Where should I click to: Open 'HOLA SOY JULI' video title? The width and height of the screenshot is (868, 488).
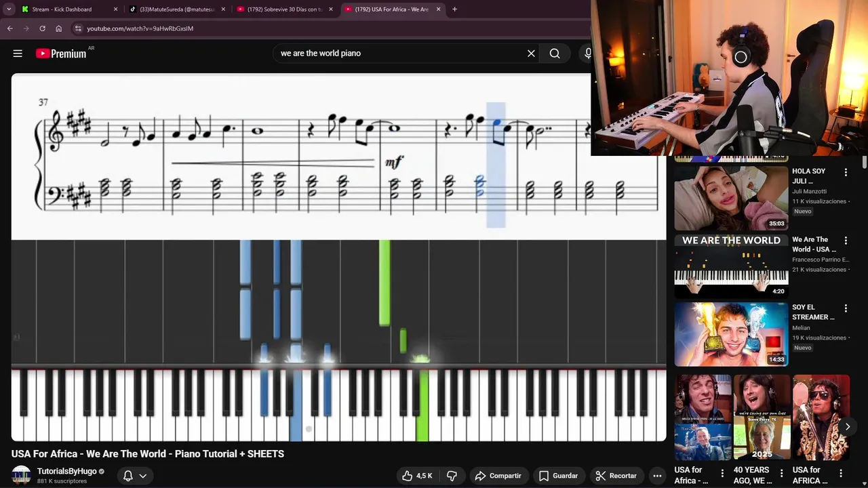point(809,176)
